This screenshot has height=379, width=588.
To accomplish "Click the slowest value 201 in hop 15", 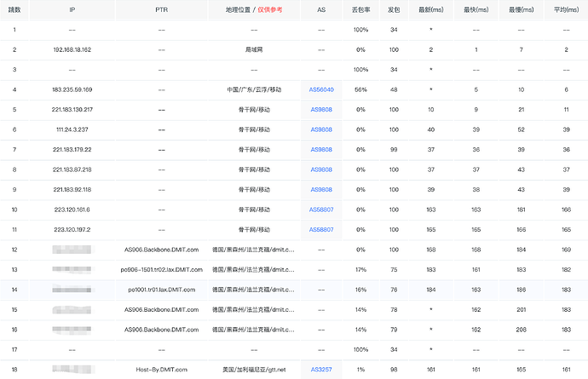I will (521, 310).
